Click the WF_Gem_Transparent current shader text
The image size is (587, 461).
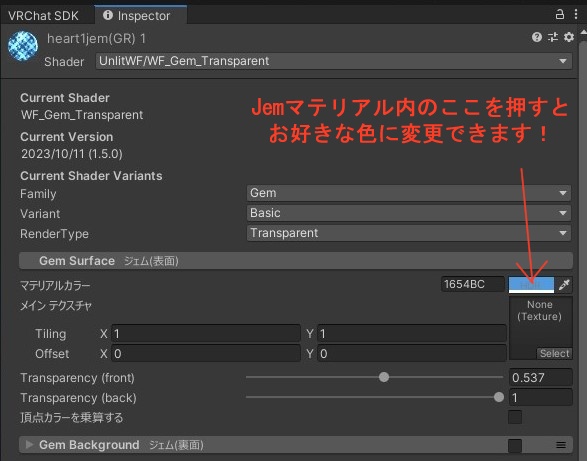82,115
